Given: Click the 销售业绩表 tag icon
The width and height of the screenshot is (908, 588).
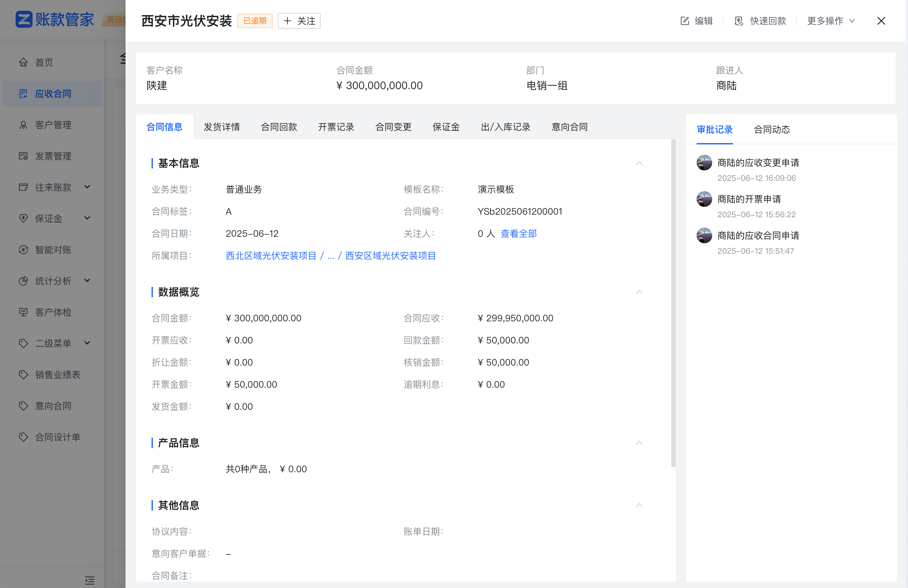Looking at the screenshot, I should point(23,374).
